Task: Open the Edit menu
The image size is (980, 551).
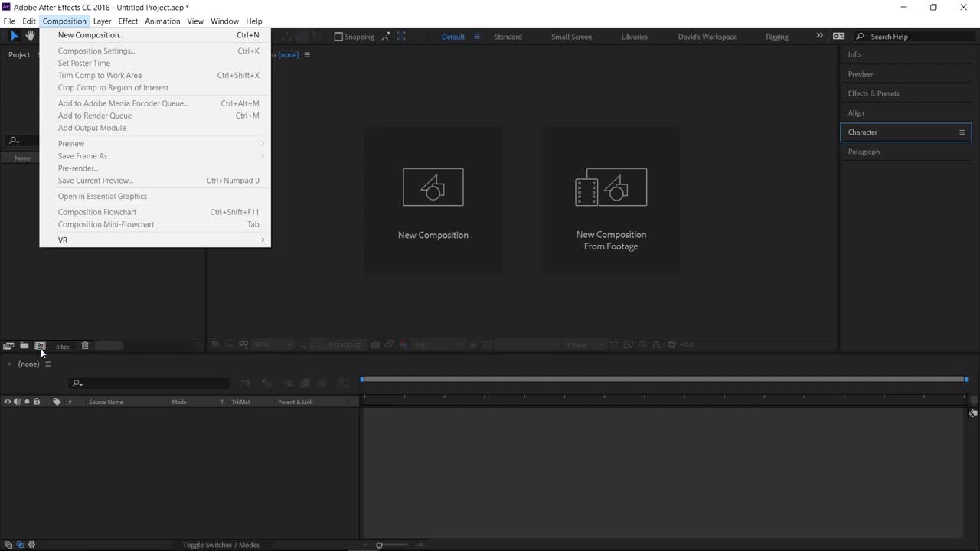Action: 29,21
